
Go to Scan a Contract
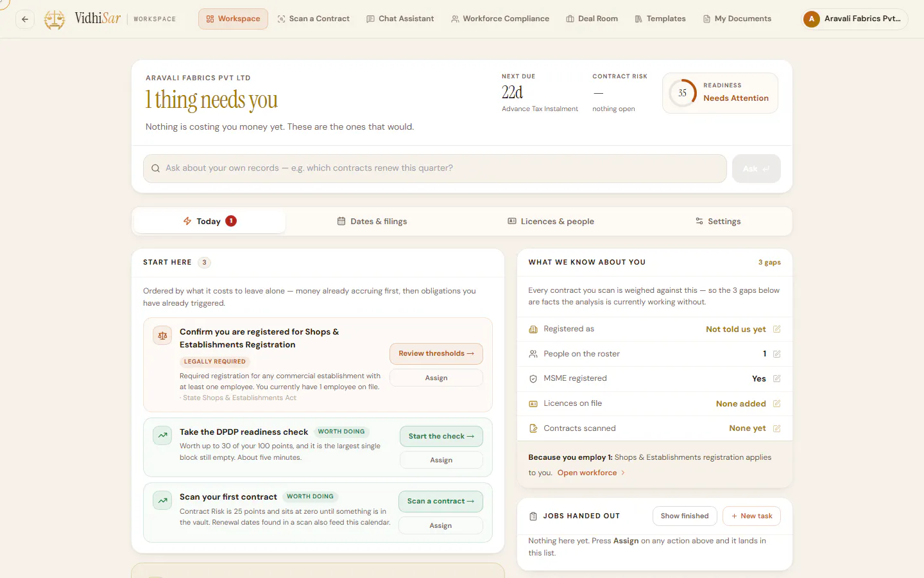click(x=313, y=19)
